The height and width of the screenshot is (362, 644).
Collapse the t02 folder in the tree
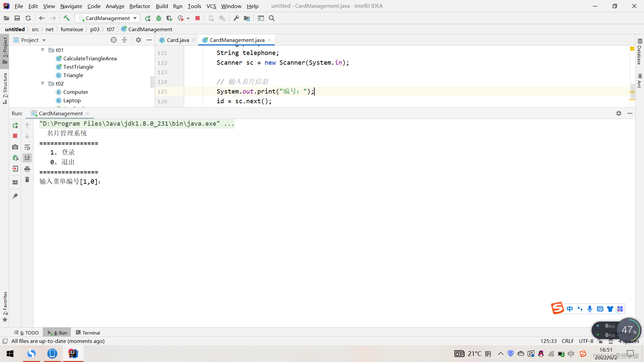43,83
